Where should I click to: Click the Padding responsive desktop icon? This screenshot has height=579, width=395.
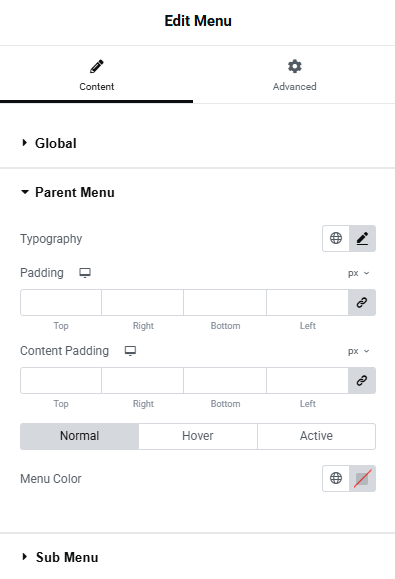(85, 273)
